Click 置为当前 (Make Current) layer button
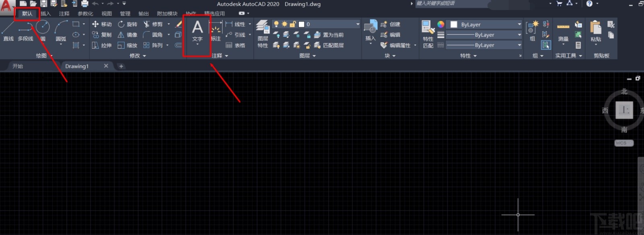 coord(329,35)
